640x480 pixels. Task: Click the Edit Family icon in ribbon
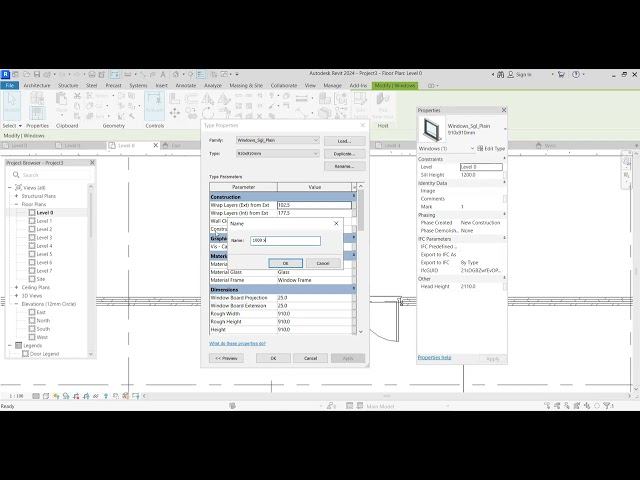(360, 105)
